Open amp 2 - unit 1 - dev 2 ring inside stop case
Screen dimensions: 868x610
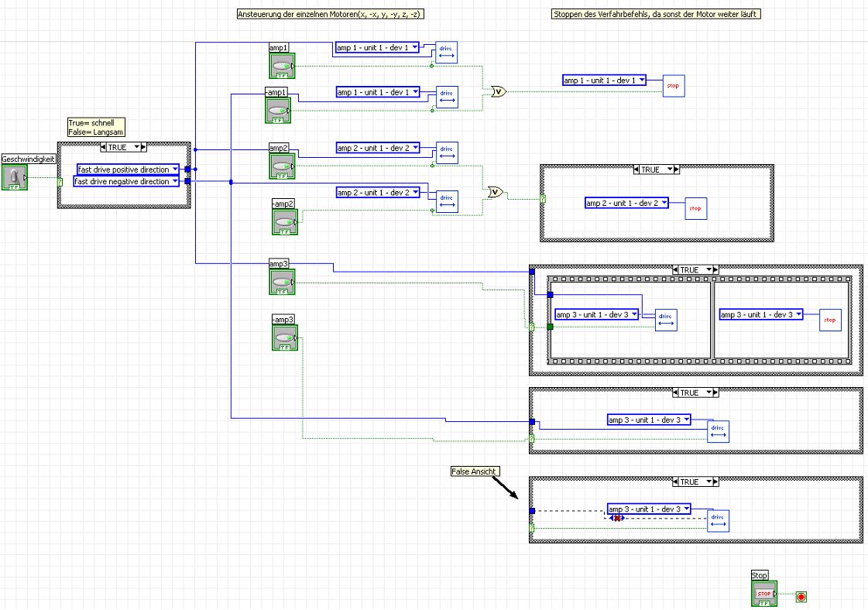pyautogui.click(x=626, y=203)
